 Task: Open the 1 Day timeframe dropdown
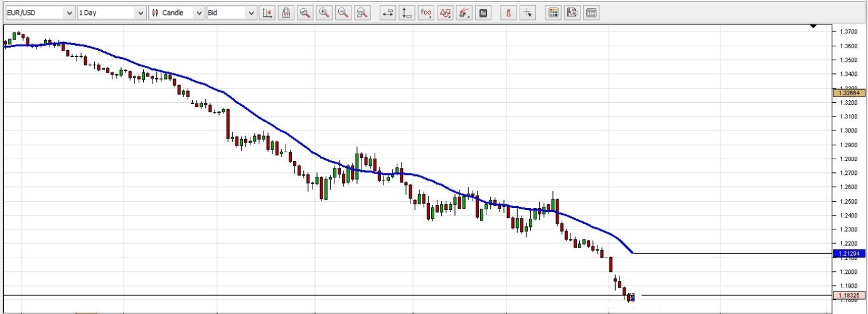point(112,13)
